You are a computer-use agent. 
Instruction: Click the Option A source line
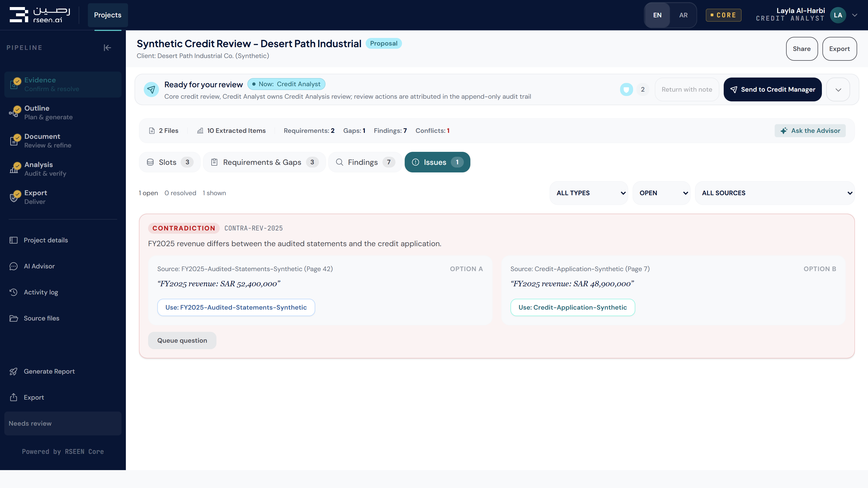pyautogui.click(x=245, y=269)
